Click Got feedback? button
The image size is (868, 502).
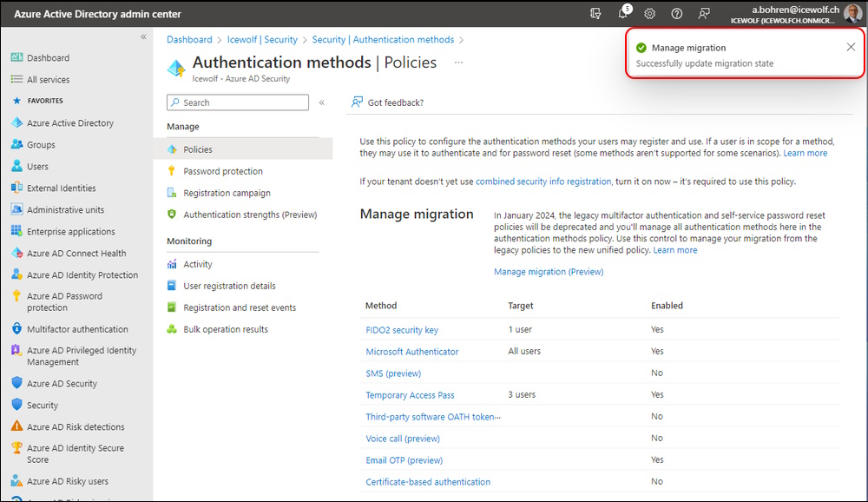point(387,102)
